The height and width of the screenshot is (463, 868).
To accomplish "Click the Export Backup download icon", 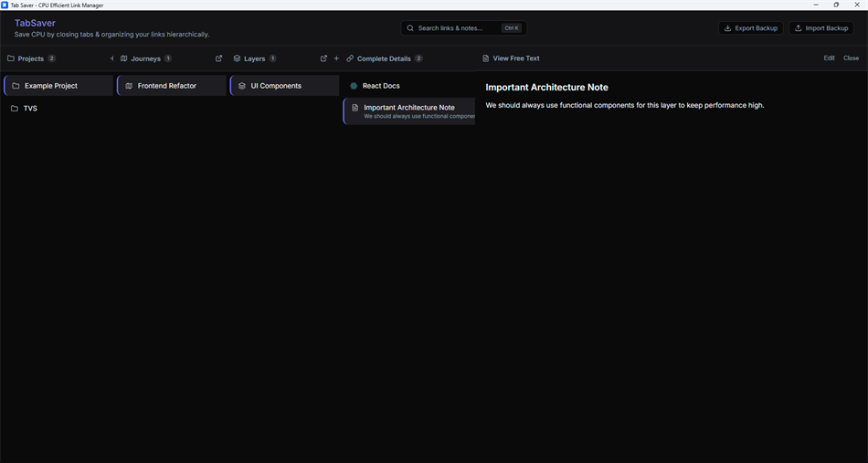I will [728, 27].
